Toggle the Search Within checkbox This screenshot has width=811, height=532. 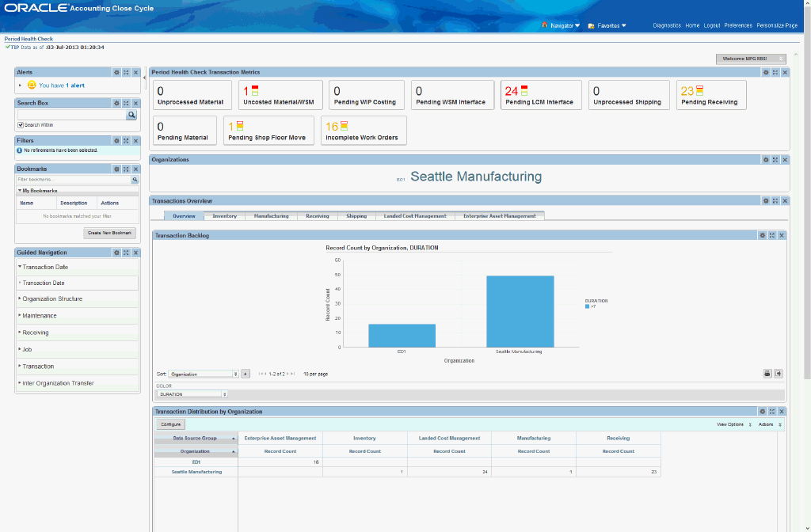21,125
